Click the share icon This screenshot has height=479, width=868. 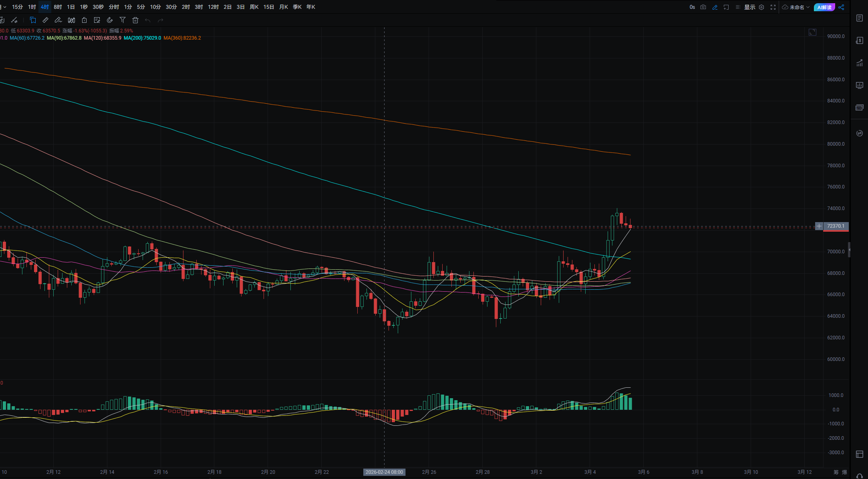pos(841,7)
